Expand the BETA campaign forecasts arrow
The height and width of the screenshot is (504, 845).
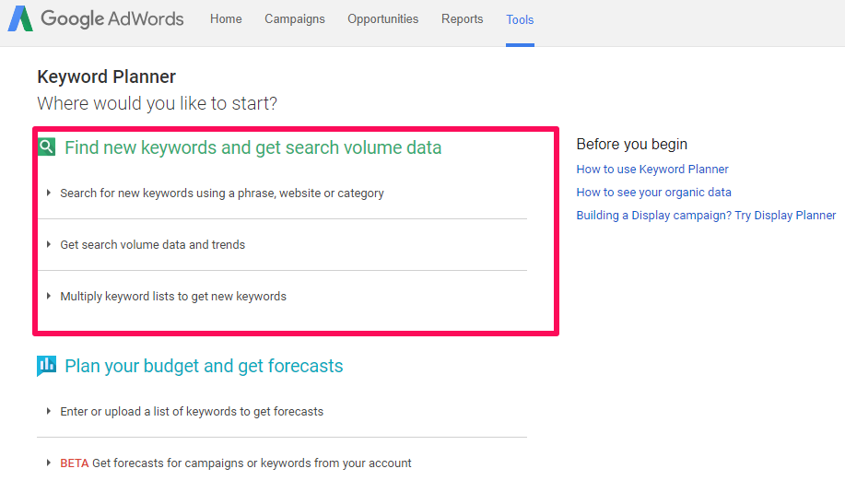coord(49,463)
